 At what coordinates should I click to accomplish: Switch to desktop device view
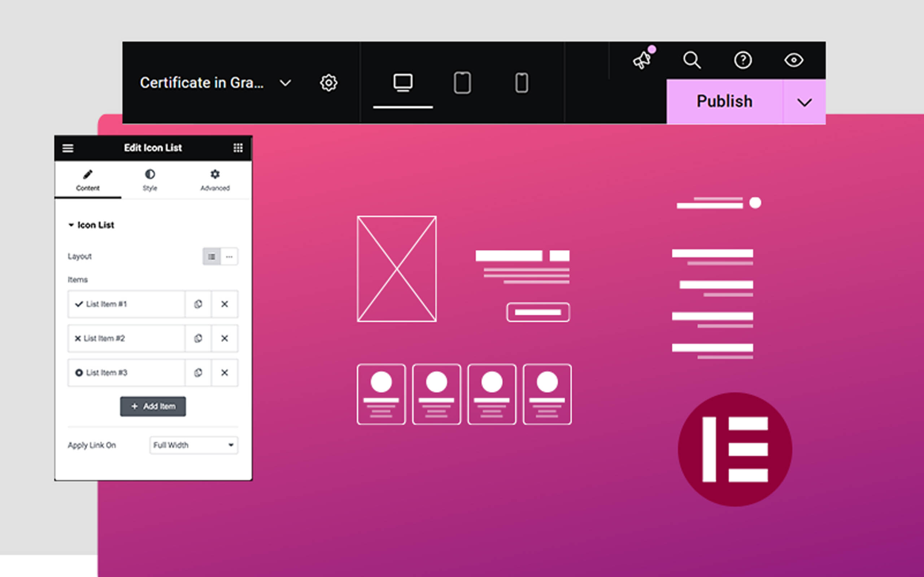(x=403, y=83)
